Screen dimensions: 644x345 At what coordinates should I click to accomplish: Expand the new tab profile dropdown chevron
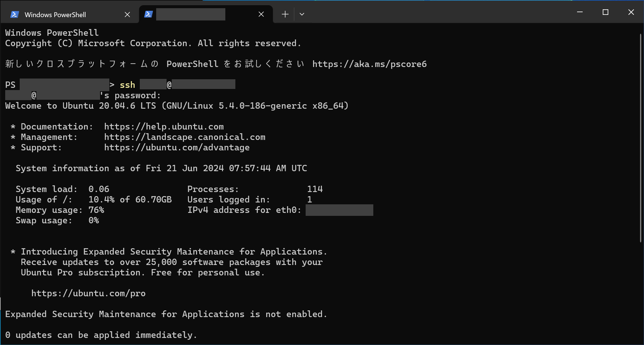(302, 14)
